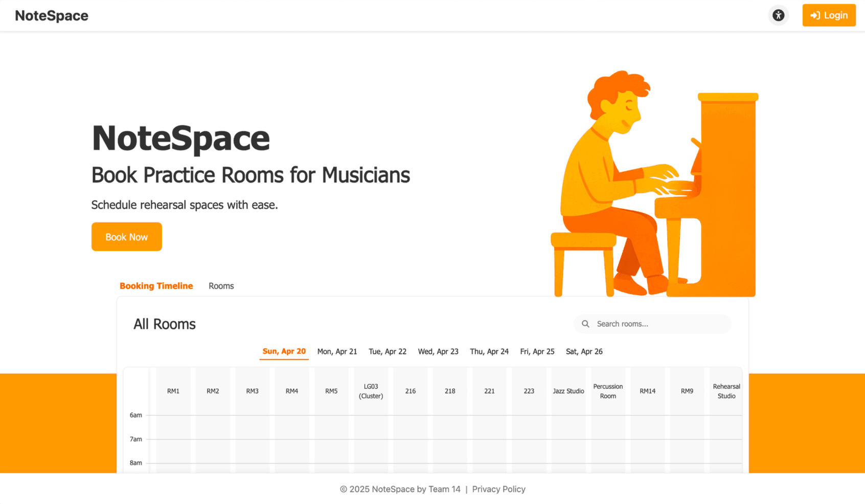View Sat, Apr 26 bookings
865x504 pixels.
[584, 352]
